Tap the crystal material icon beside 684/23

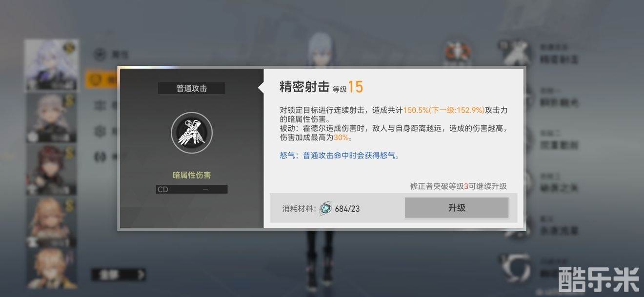pyautogui.click(x=325, y=209)
